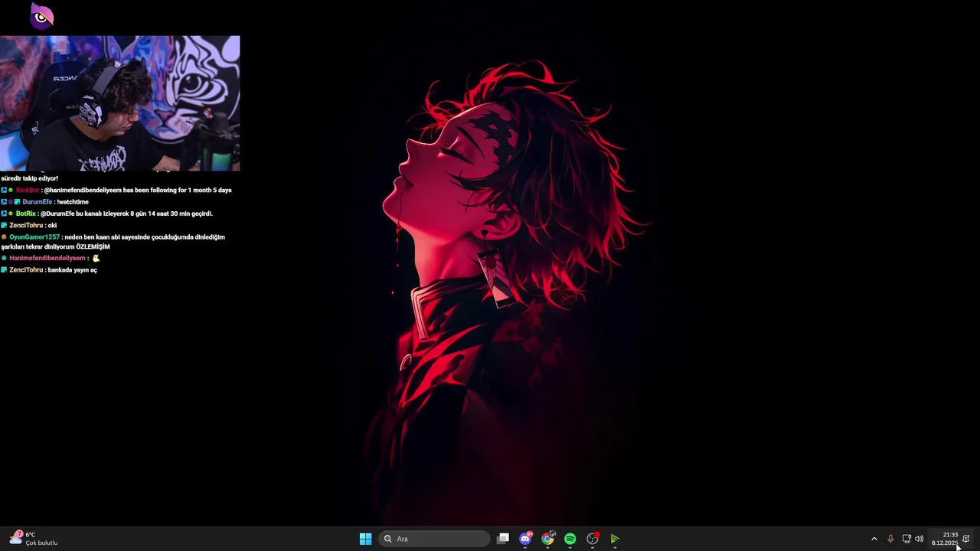Open network settings from the system tray
Screen dimensions: 980x551
pos(906,539)
